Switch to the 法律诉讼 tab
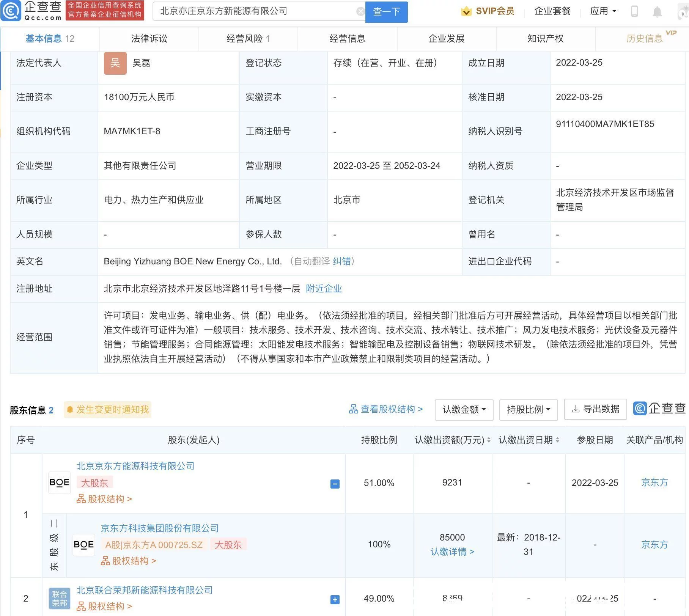Image resolution: width=689 pixels, height=616 pixels. coord(149,39)
